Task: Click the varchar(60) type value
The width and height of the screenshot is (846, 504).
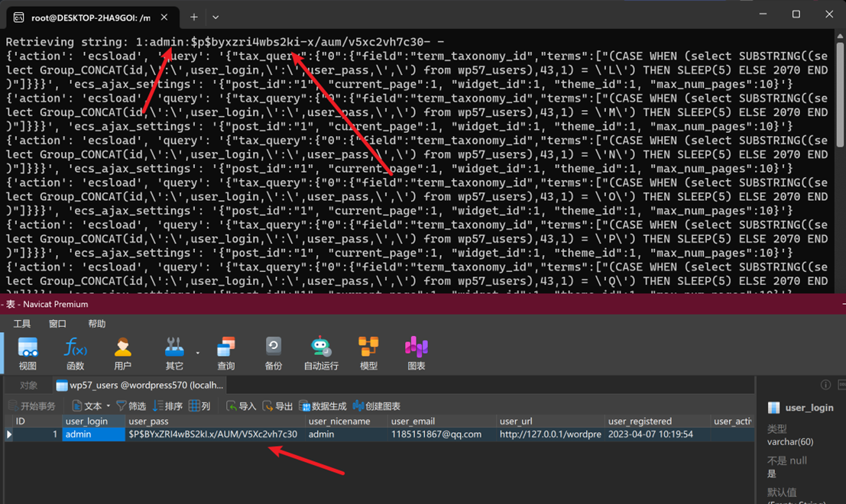Action: tap(790, 442)
